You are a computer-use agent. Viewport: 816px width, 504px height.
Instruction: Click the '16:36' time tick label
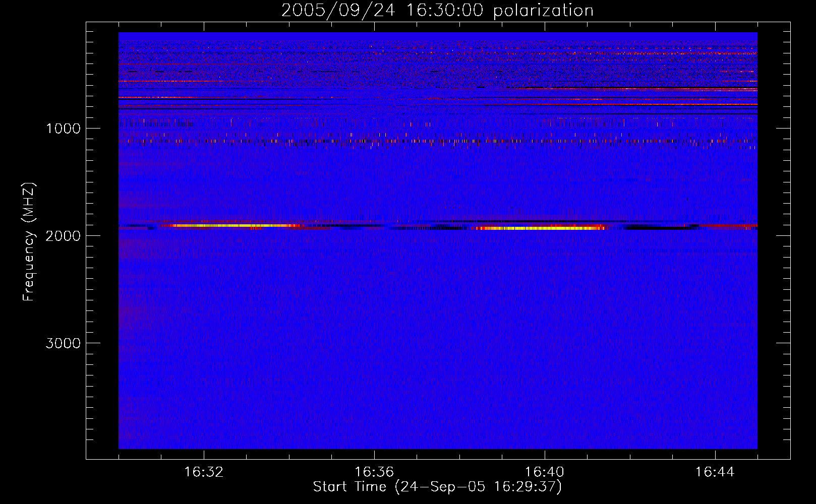374,472
